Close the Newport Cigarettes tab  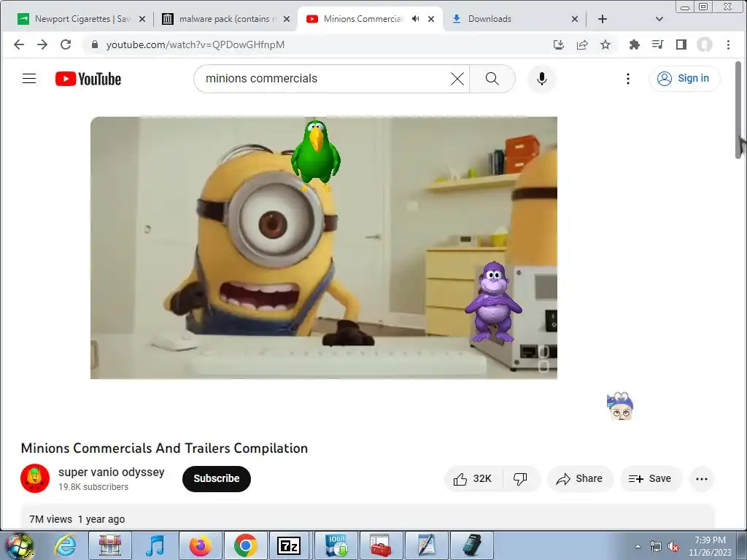point(142,19)
